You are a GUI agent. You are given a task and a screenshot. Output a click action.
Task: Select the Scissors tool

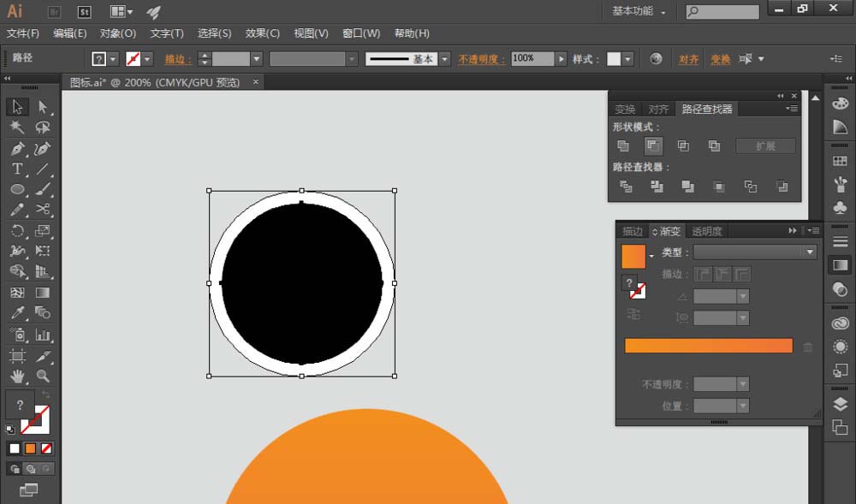[x=43, y=210]
